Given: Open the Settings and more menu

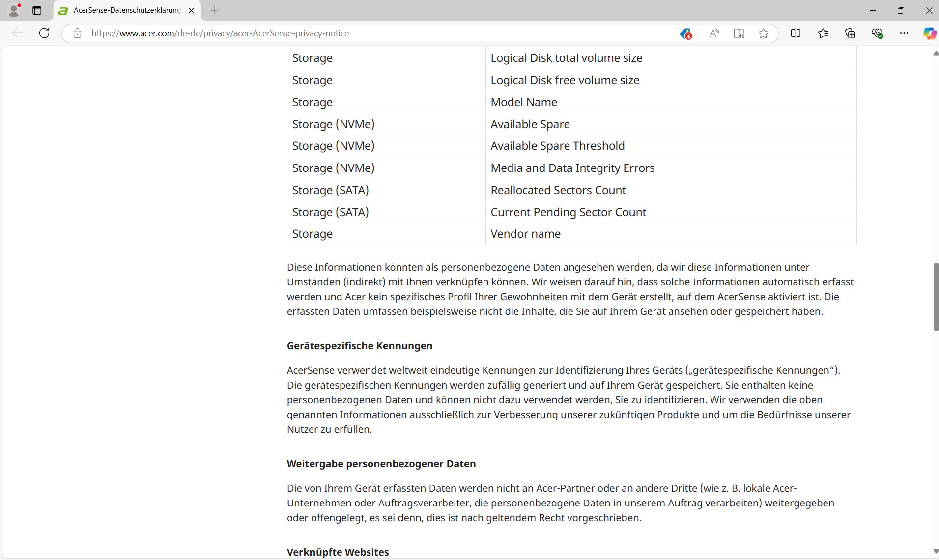Looking at the screenshot, I should (x=904, y=33).
